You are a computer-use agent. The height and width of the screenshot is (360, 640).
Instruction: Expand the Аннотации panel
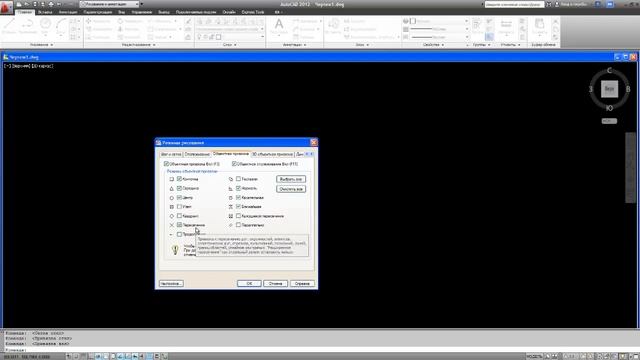pos(295,44)
